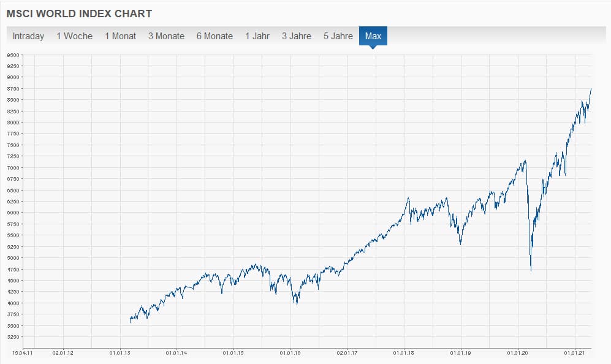Click the chart line's starting point in 2013
Screen dimensions: 611x364
click(x=130, y=322)
